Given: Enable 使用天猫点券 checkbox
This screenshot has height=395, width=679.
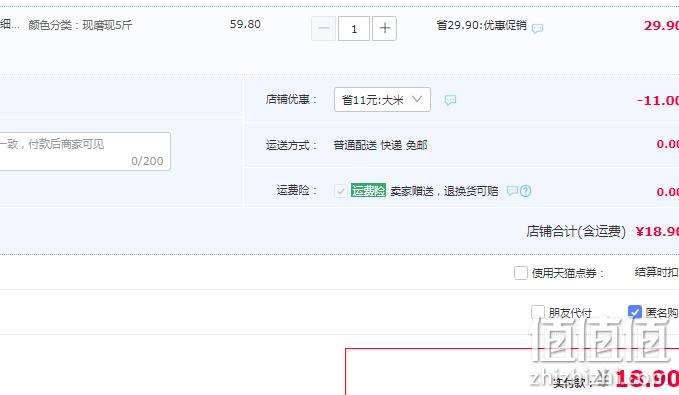Looking at the screenshot, I should (521, 273).
